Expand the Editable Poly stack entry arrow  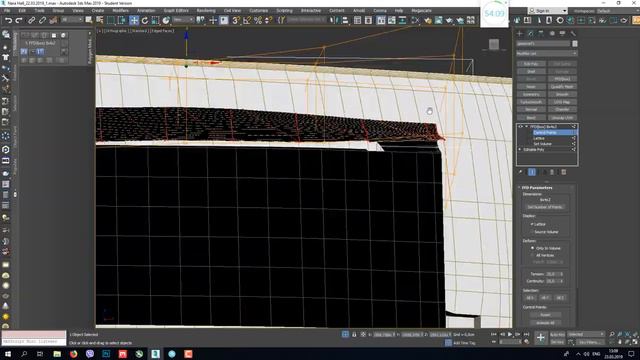[x=520, y=150]
